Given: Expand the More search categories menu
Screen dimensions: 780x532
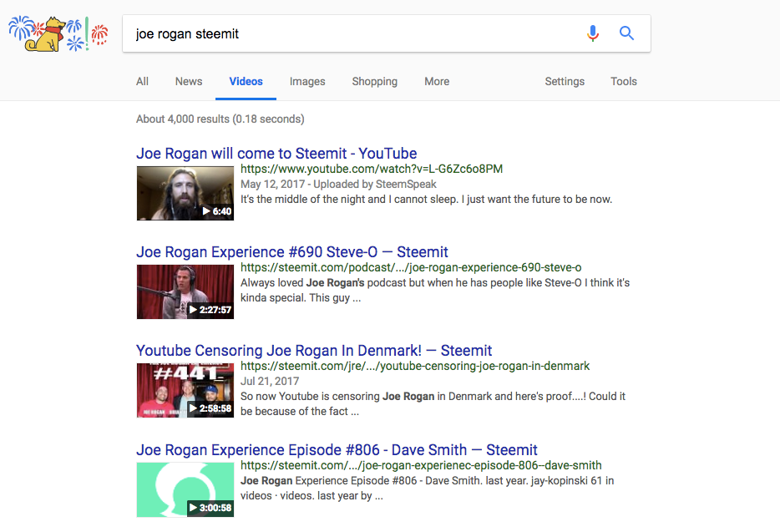Looking at the screenshot, I should click(x=437, y=82).
